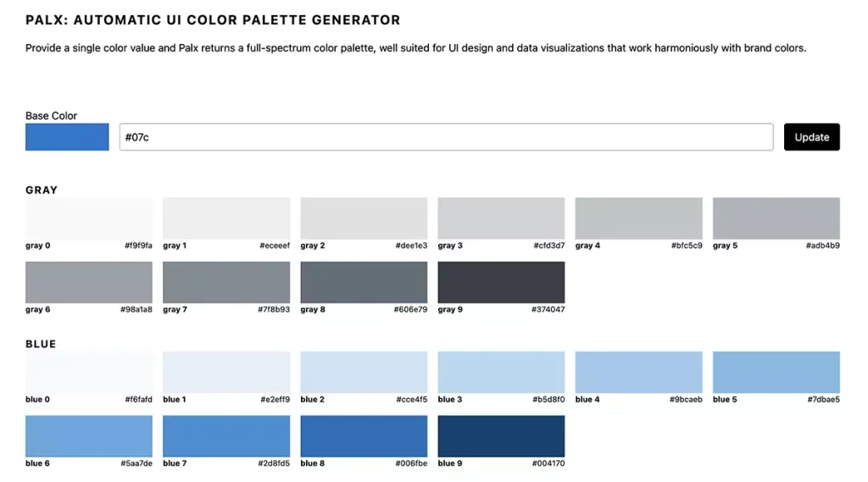Pick the dark blue 9 swatch

[501, 435]
